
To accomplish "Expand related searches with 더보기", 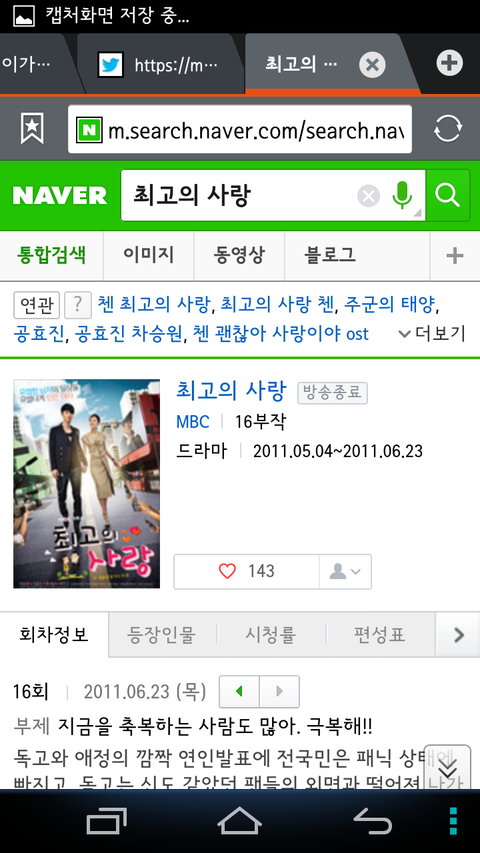I will pyautogui.click(x=432, y=333).
